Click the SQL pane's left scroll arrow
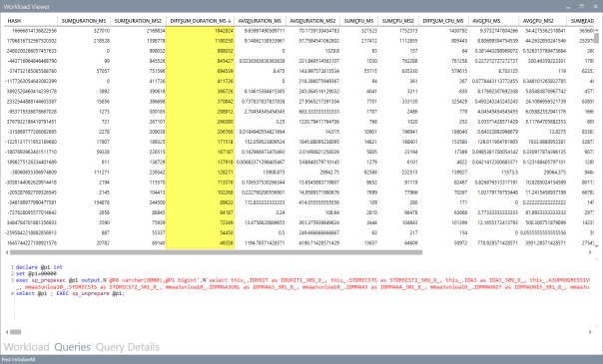Image resolution: width=603 pixels, height=364 pixels. coord(7,332)
